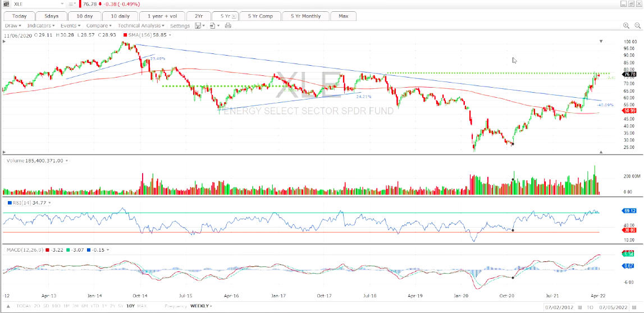Switch to the 5days tab
The height and width of the screenshot is (313, 644).
pyautogui.click(x=51, y=16)
